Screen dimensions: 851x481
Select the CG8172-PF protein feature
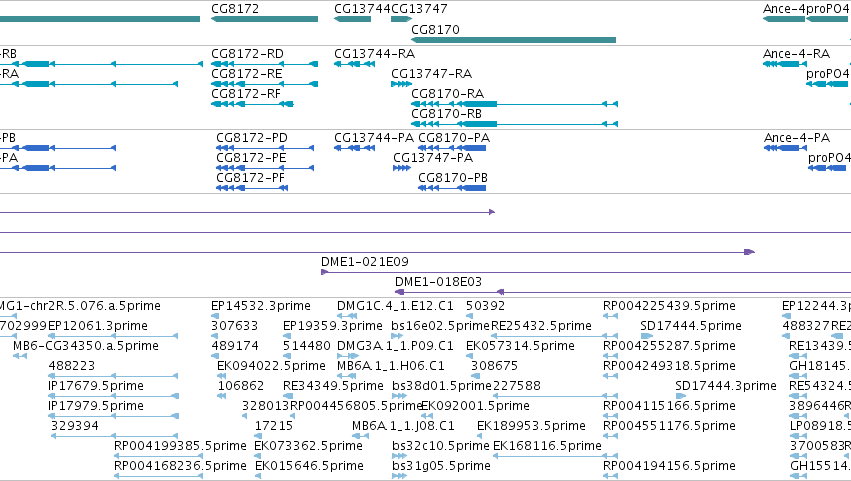(x=252, y=188)
